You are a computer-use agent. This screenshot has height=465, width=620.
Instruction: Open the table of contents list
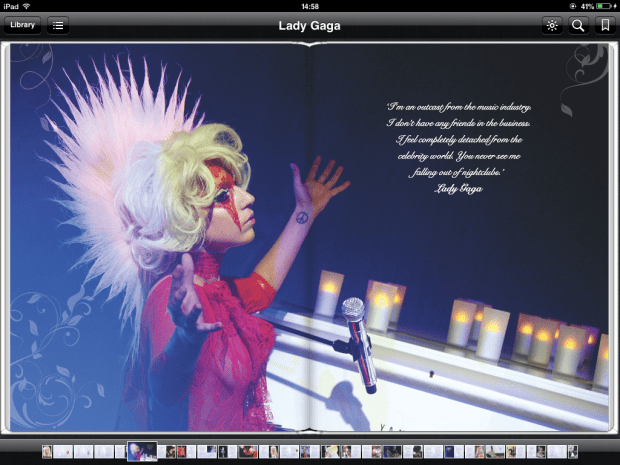tap(58, 25)
